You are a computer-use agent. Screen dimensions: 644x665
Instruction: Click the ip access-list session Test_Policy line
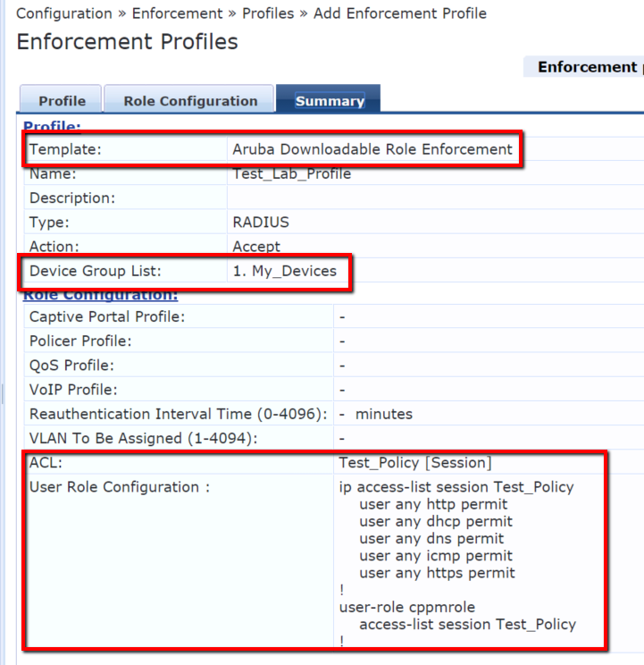[456, 487]
